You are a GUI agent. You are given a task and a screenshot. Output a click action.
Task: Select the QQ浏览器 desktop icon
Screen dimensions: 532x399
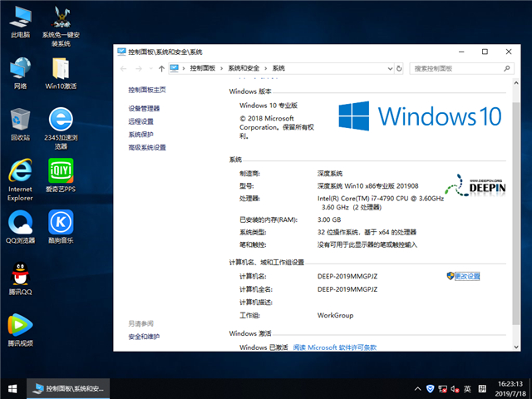pos(20,227)
